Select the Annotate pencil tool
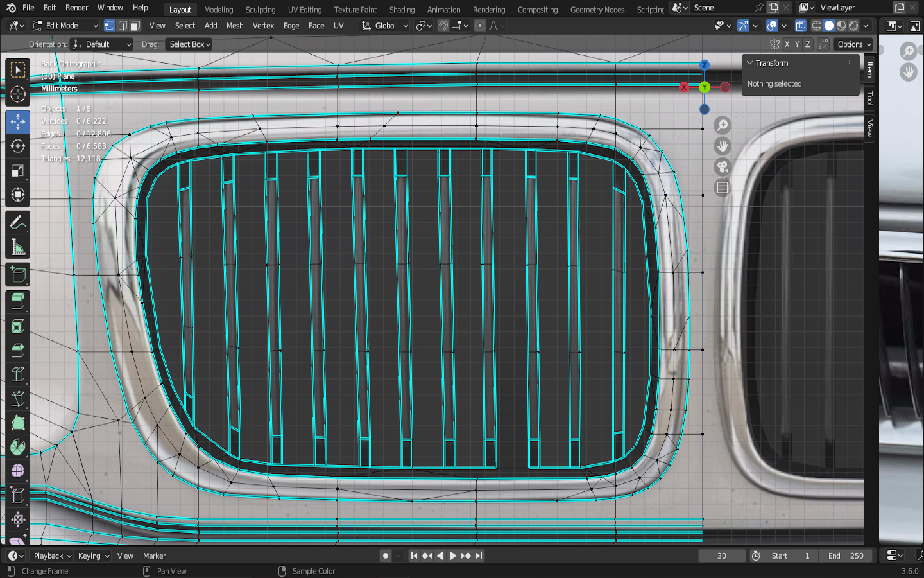This screenshot has width=924, height=578. [18, 223]
